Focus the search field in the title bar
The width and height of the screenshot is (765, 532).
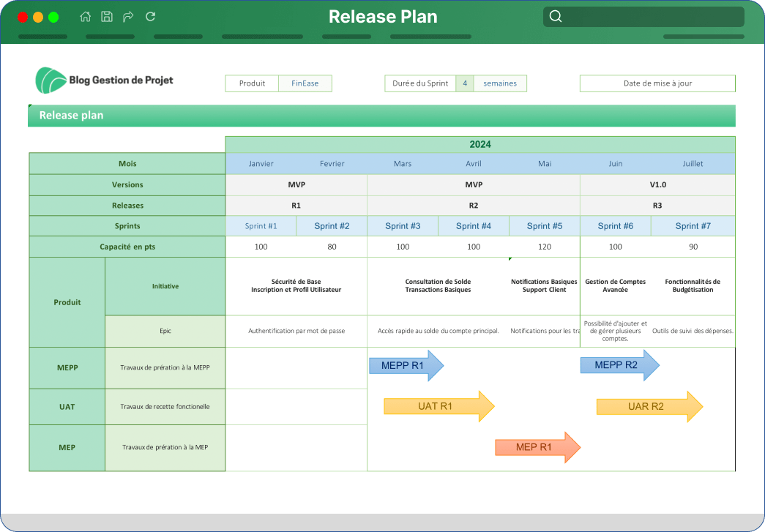pos(643,17)
